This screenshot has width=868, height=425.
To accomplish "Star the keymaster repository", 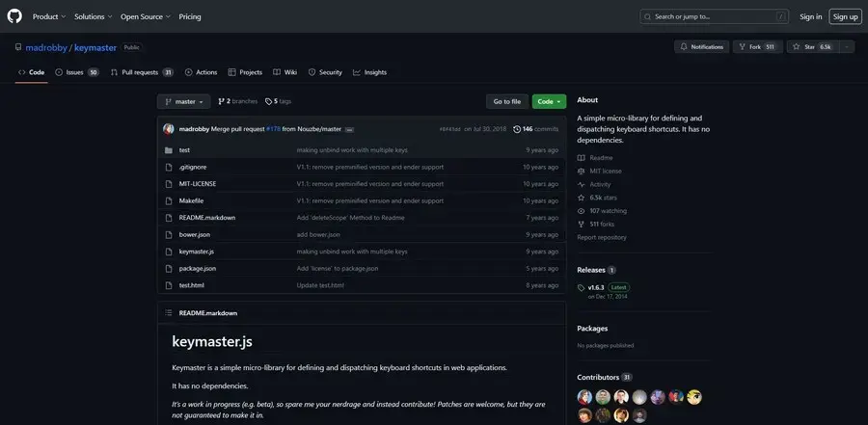I will tap(812, 47).
